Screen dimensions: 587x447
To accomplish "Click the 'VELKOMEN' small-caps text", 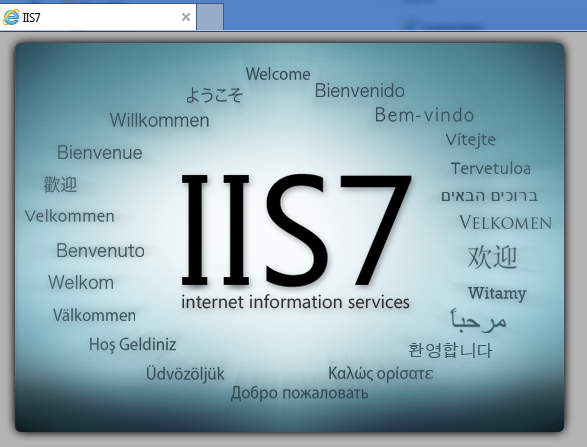I will (505, 223).
